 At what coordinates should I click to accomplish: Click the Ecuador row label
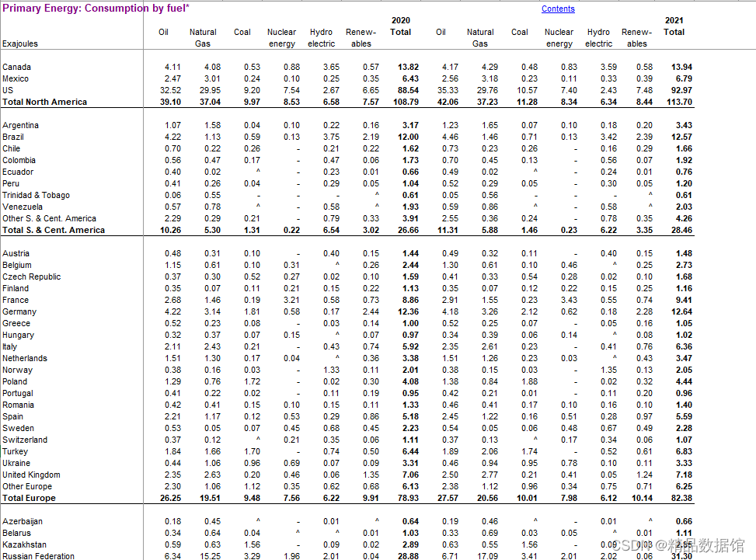coord(18,172)
